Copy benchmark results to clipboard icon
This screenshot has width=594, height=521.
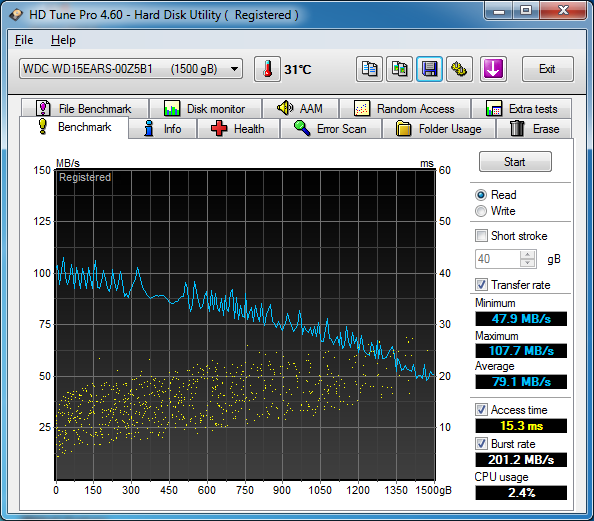[x=369, y=69]
